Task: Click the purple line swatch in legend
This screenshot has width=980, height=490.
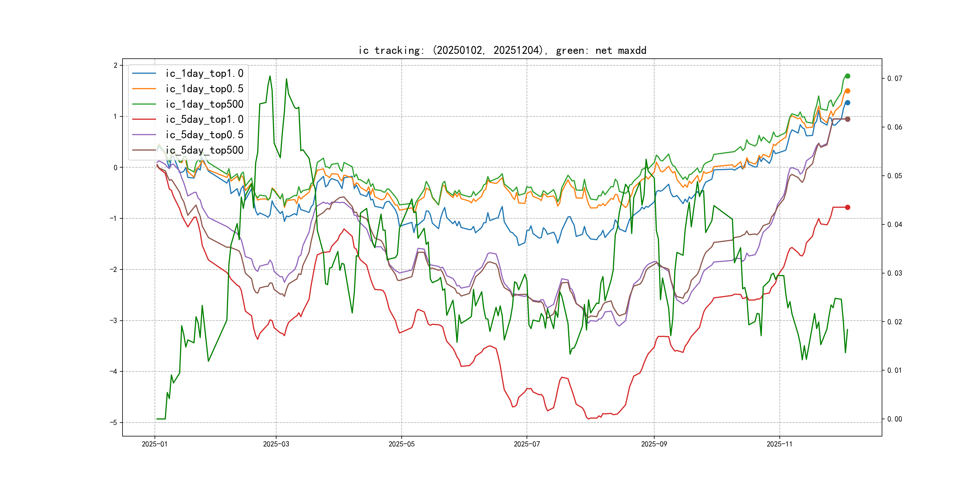Action: (x=144, y=135)
